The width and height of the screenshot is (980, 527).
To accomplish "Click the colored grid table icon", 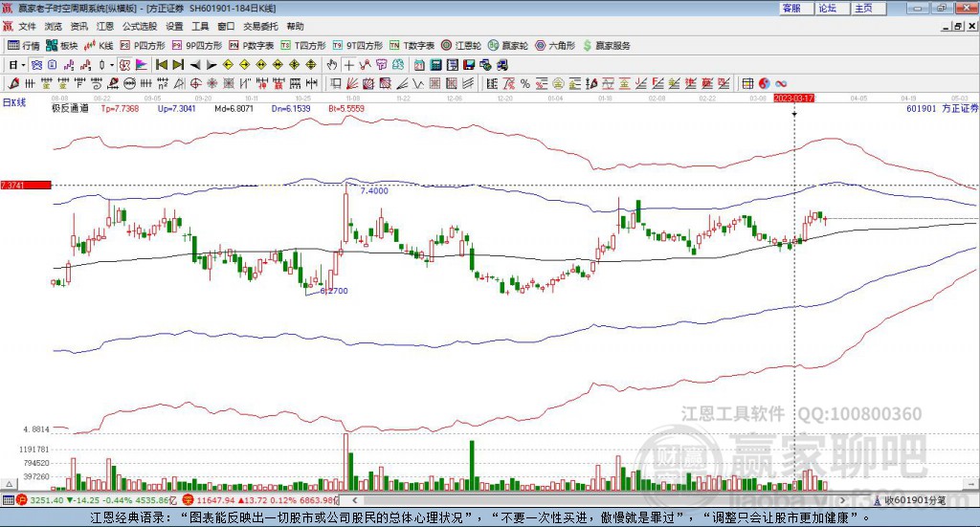I will [747, 83].
